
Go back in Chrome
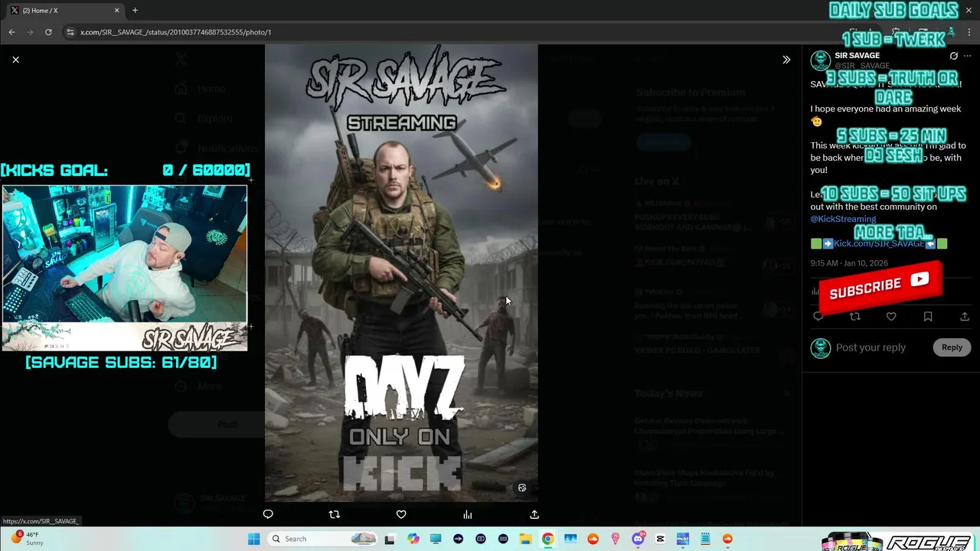[11, 32]
